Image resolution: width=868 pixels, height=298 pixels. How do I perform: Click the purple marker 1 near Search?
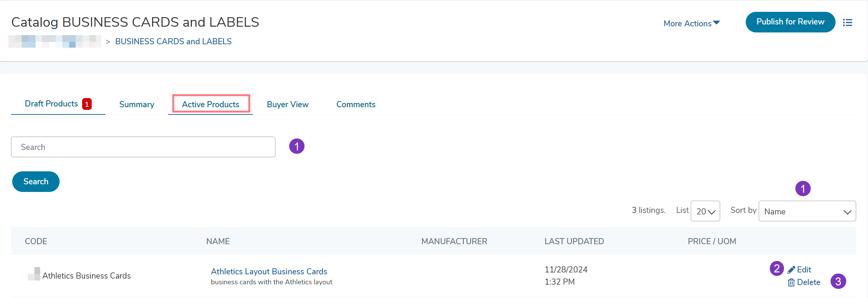[x=296, y=147]
